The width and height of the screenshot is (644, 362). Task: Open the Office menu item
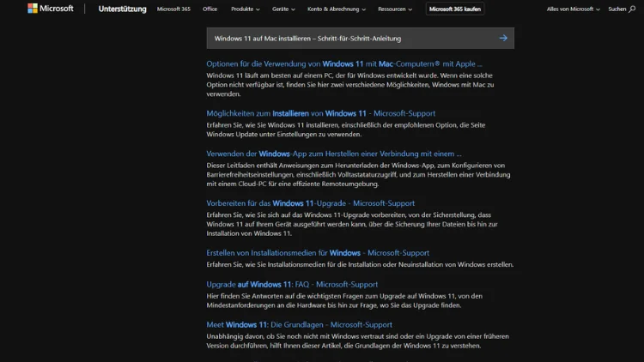(x=210, y=9)
